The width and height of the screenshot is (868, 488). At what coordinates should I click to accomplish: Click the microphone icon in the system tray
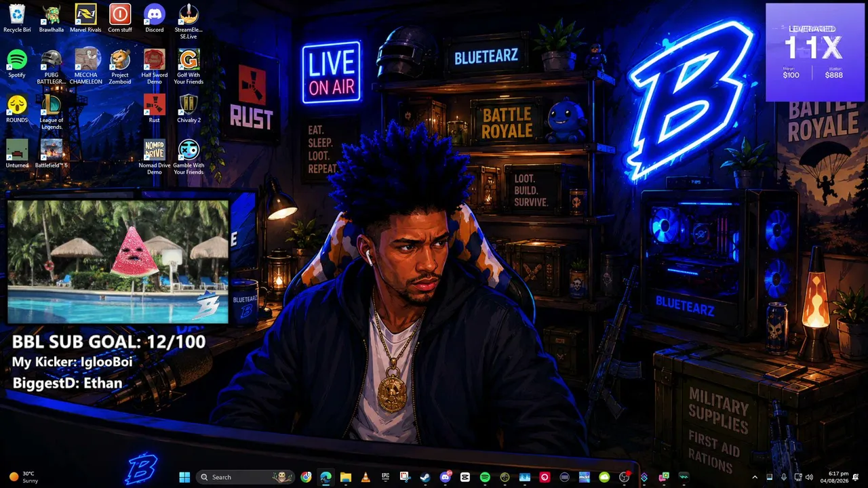[784, 477]
